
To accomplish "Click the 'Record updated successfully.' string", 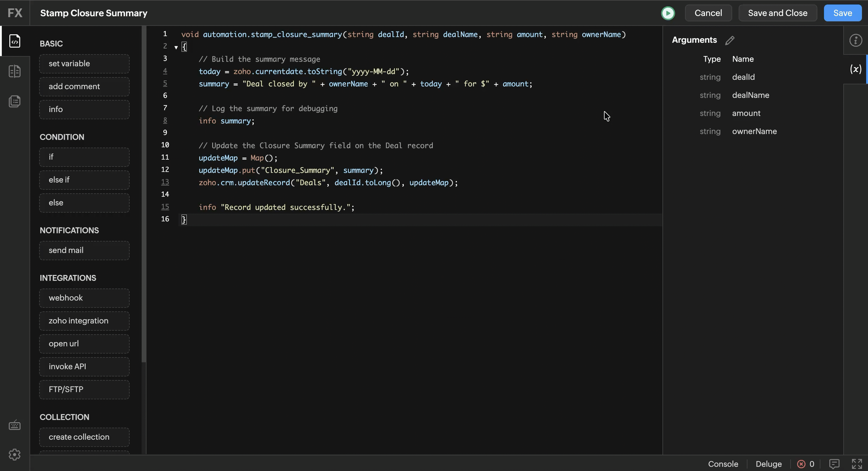I will pos(286,207).
